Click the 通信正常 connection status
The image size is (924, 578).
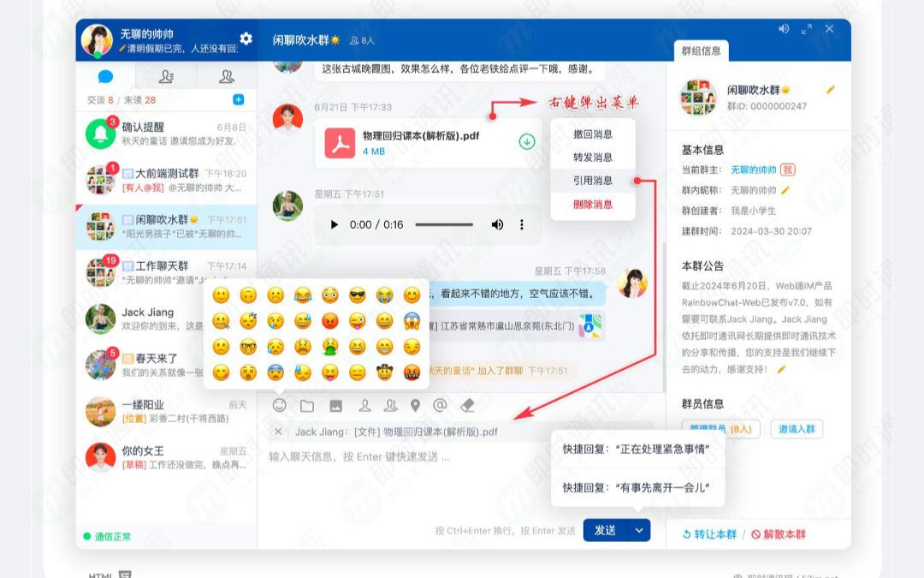pyautogui.click(x=107, y=537)
